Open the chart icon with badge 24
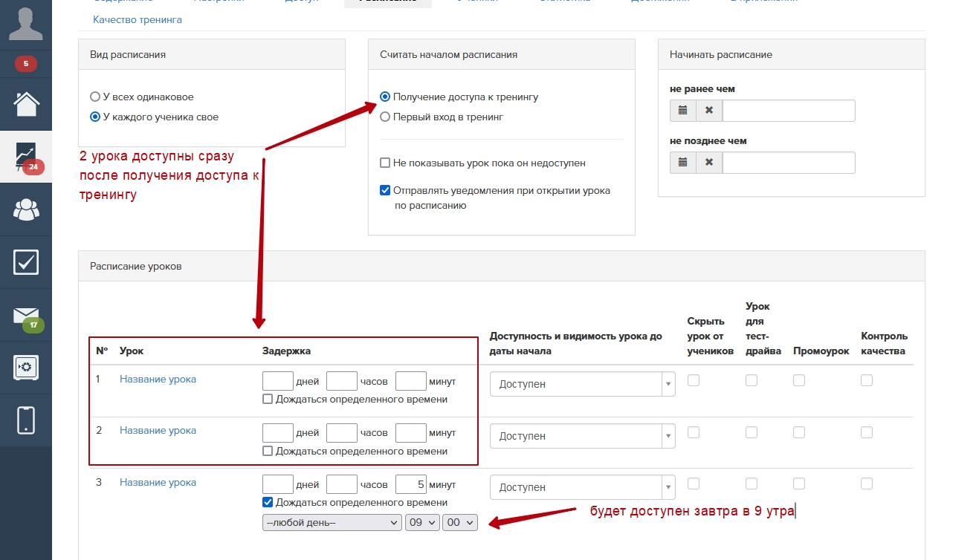 pyautogui.click(x=26, y=157)
